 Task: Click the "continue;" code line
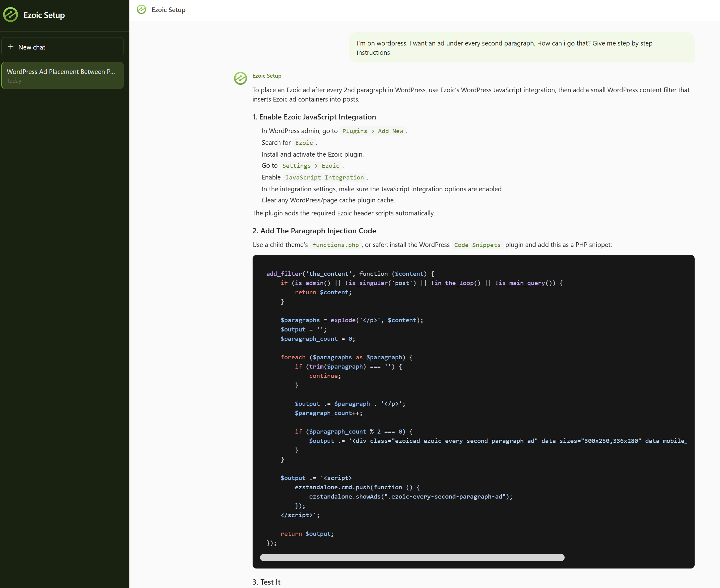(325, 376)
